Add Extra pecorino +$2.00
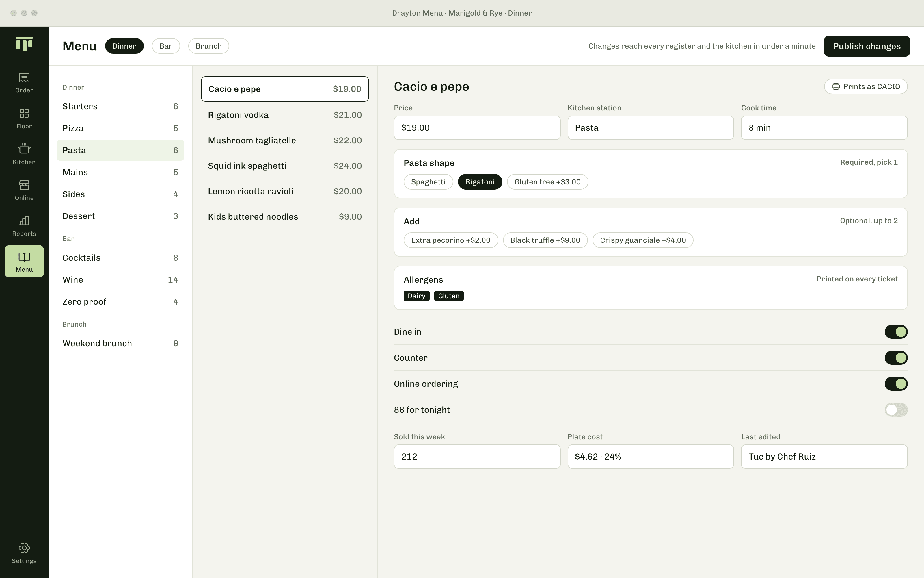The width and height of the screenshot is (924, 578). (x=450, y=240)
